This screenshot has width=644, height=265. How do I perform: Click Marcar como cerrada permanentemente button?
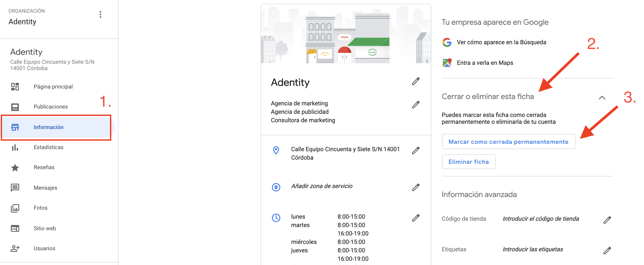[508, 142]
